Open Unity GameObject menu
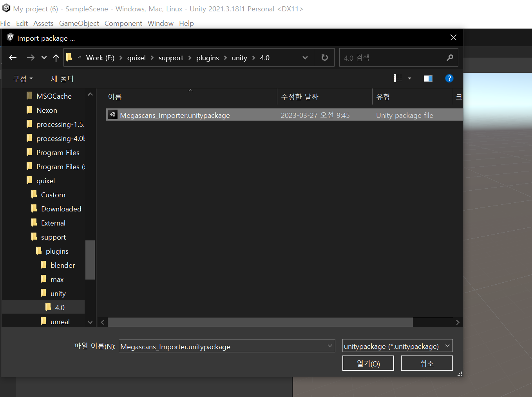This screenshot has height=397, width=532. [x=79, y=23]
